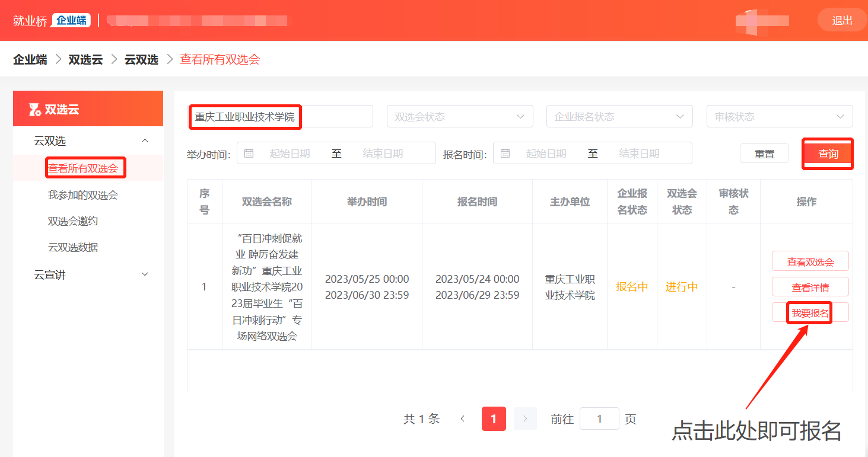Click 云双选 breadcrumb link

point(141,59)
